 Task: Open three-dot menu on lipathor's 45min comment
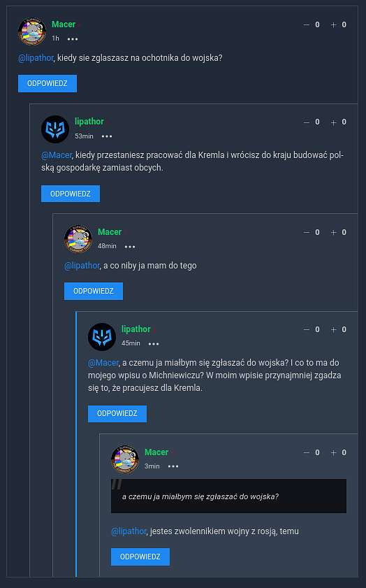[154, 343]
